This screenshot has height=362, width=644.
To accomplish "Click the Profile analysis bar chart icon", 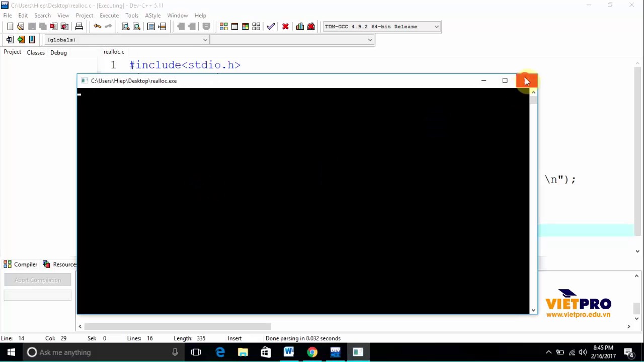I will [300, 27].
